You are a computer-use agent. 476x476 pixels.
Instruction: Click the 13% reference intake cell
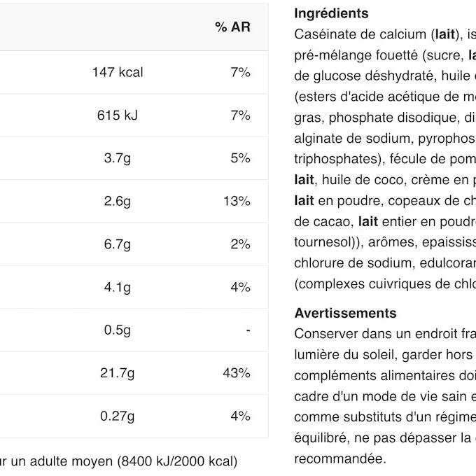[x=237, y=202]
